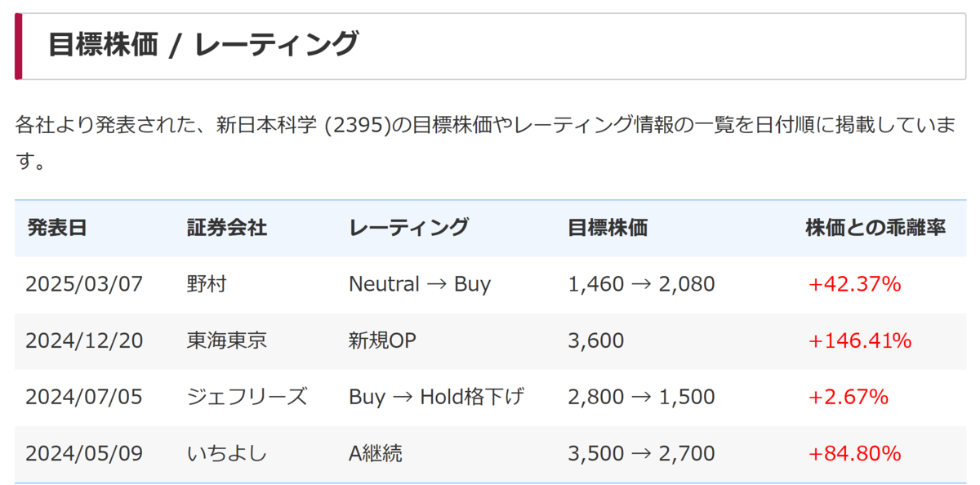Click the Buy → Hold格下げ rating

(436, 397)
